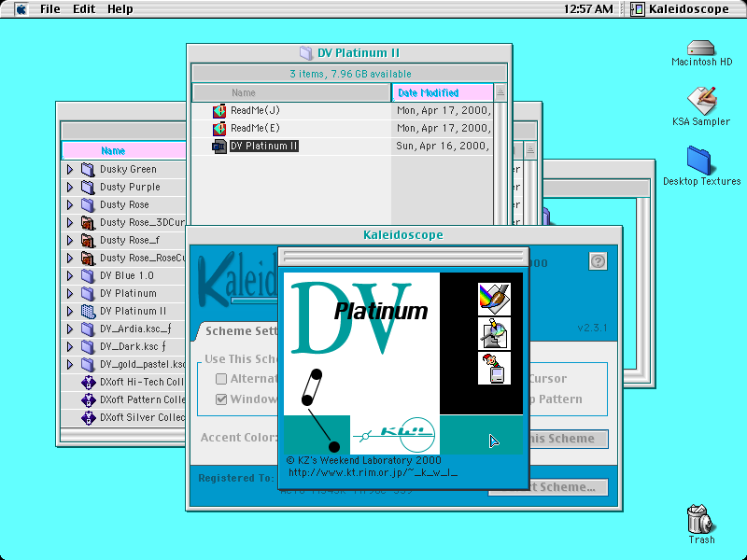The image size is (747, 560).
Task: Click the pen and flask icon in DV Platinum splash
Action: [494, 333]
